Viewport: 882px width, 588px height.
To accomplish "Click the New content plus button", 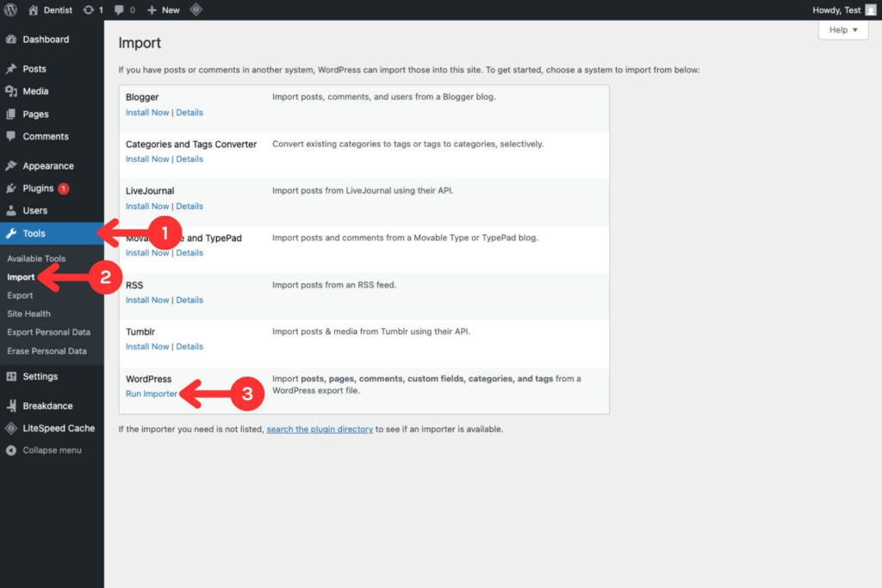I will [x=163, y=10].
